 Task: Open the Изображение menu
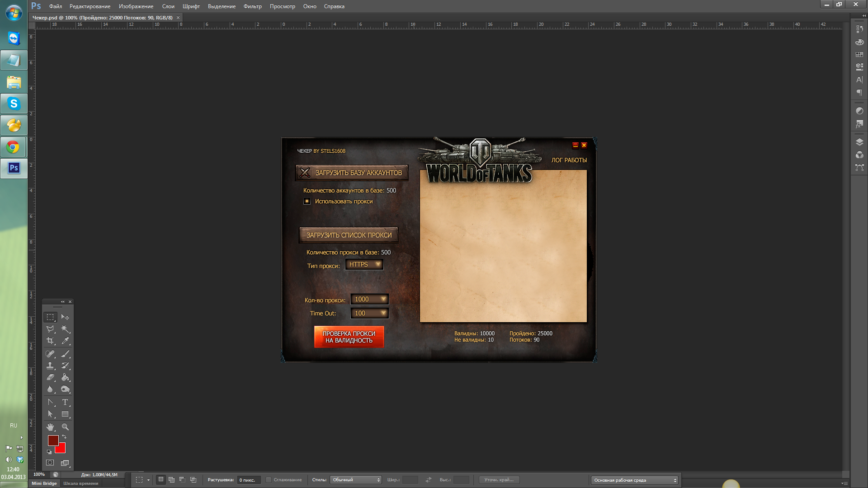click(136, 6)
